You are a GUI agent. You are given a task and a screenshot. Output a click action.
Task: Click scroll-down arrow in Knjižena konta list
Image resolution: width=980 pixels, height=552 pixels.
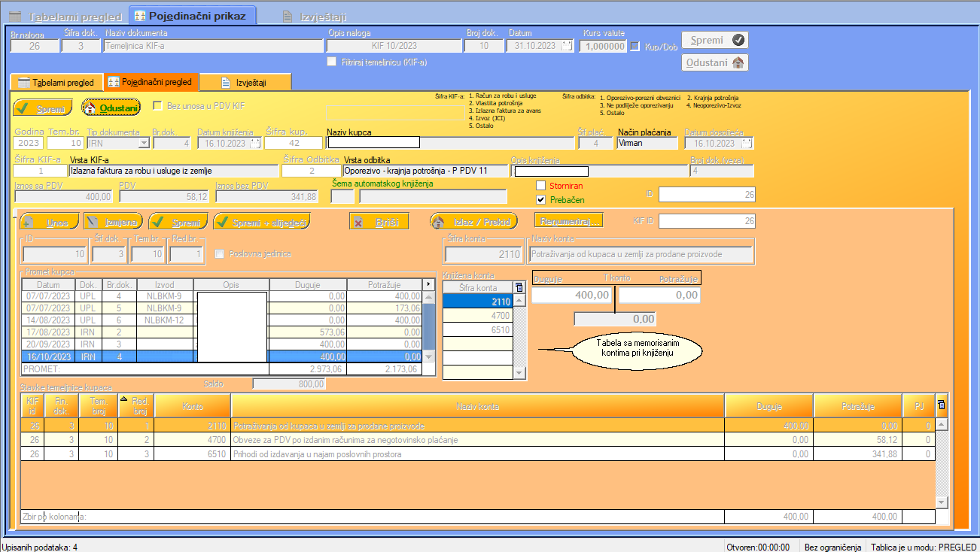pyautogui.click(x=519, y=372)
